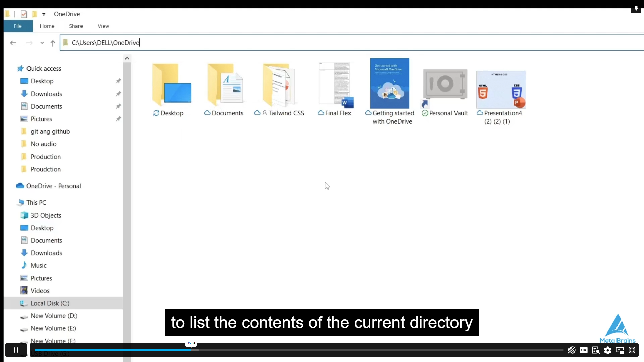Image resolution: width=644 pixels, height=362 pixels.
Task: Open Desktop under Quick access
Action: click(37, 81)
